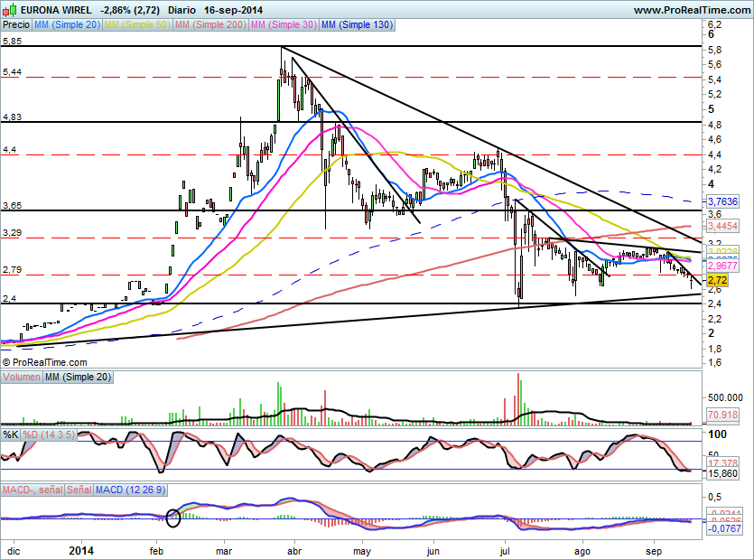This screenshot has height=560, width=754.
Task: Select the MM (Simple 130) indicator label
Action: tap(357, 24)
